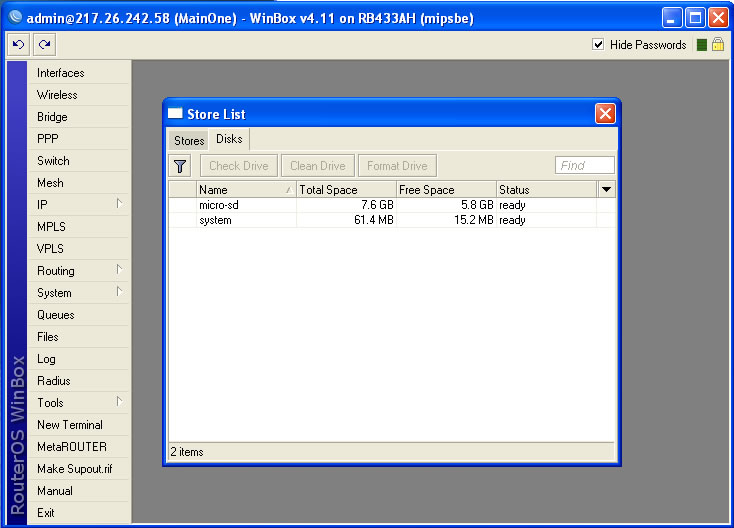Open the Manual menu item
Image resolution: width=734 pixels, height=528 pixels.
pos(78,491)
